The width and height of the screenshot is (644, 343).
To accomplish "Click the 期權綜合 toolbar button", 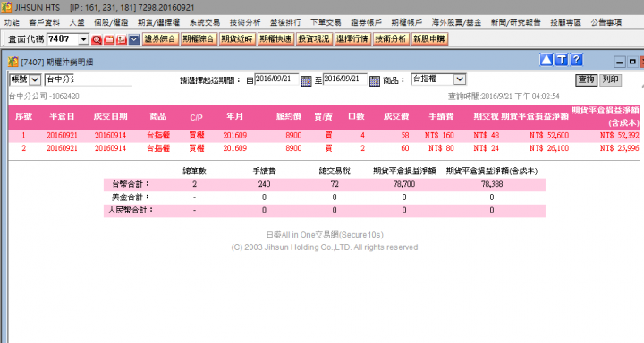I will point(199,39).
